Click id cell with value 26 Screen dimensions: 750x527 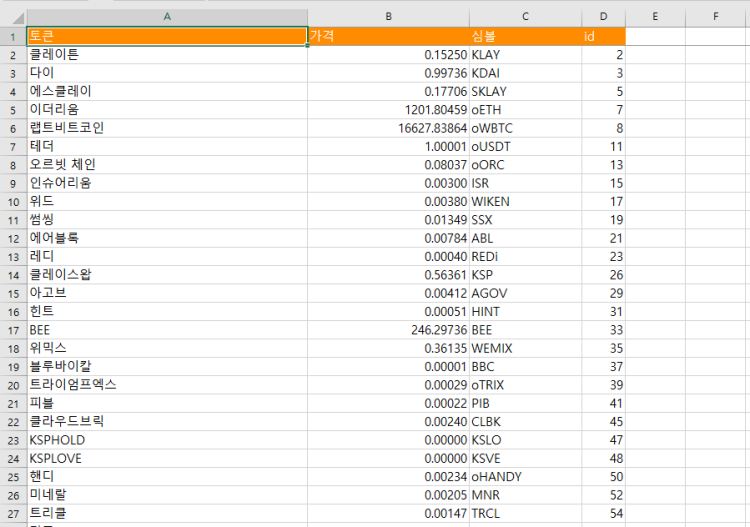[x=603, y=275]
